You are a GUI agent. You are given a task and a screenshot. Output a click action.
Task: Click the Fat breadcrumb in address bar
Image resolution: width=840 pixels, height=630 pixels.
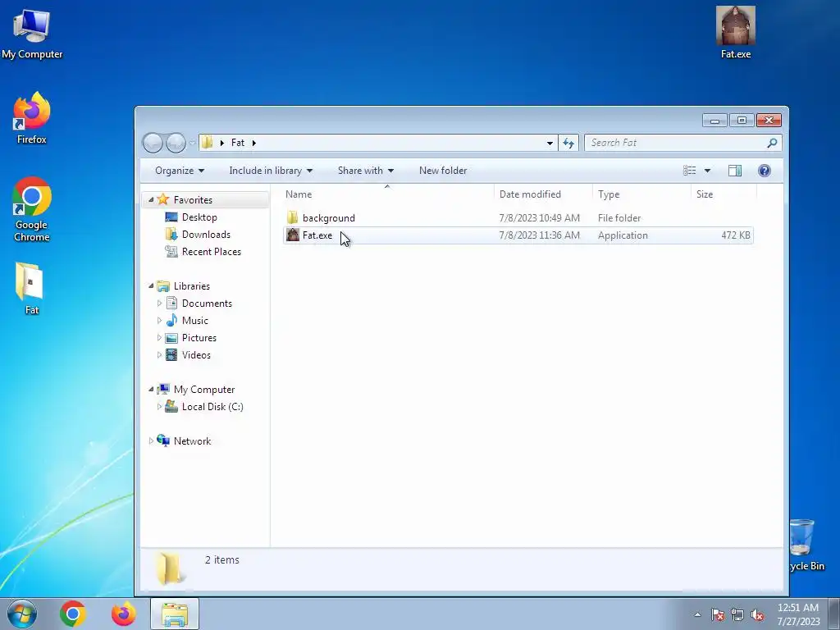(238, 143)
